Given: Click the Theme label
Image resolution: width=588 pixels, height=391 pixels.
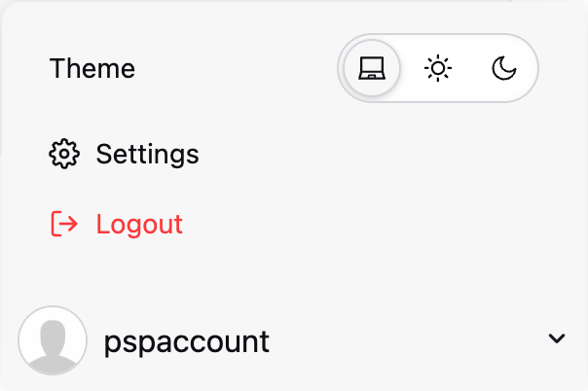Looking at the screenshot, I should tap(92, 68).
